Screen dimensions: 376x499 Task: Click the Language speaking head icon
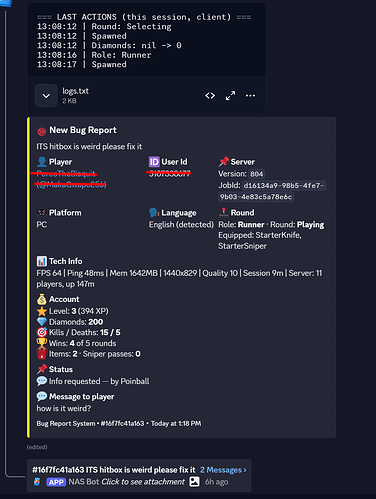154,212
